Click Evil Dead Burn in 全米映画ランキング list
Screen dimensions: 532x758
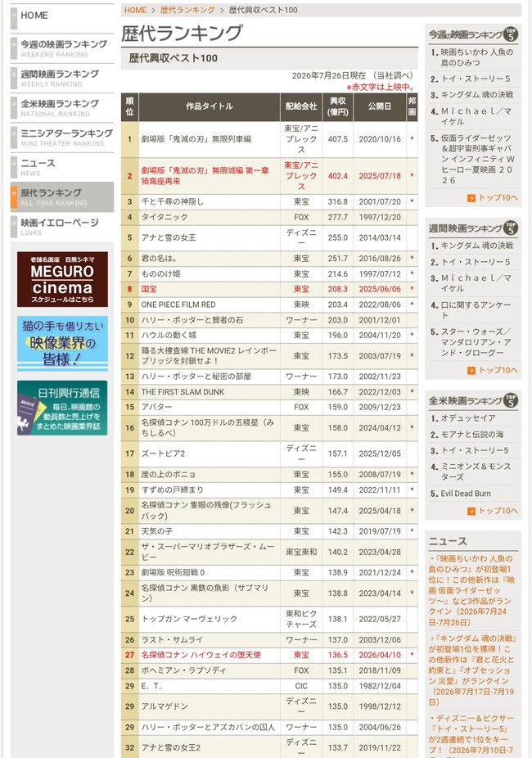pyautogui.click(x=466, y=494)
